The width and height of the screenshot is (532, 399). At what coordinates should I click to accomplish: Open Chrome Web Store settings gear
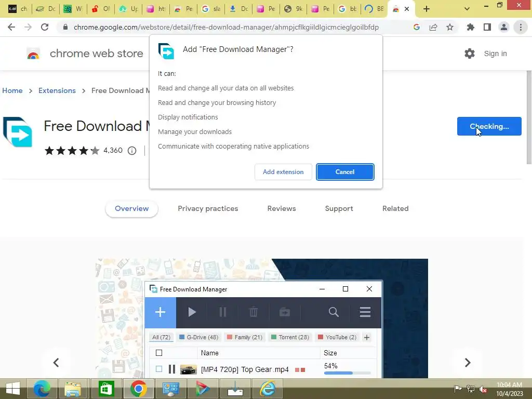[470, 54]
